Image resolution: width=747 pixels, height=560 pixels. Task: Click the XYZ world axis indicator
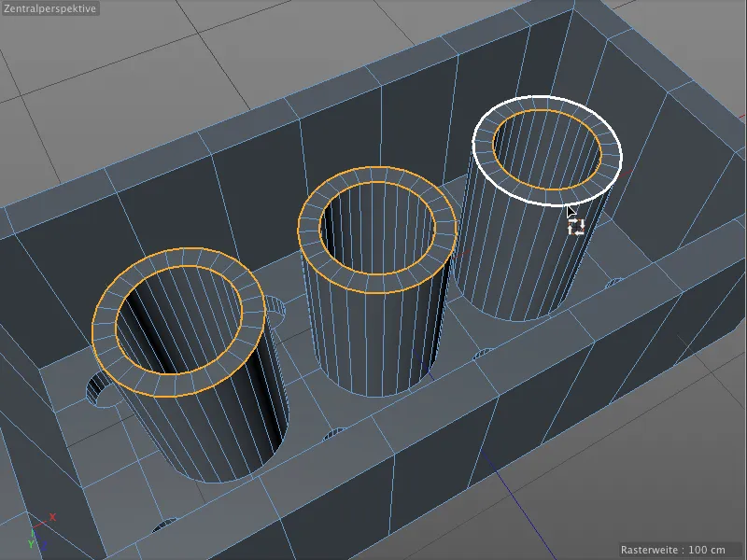click(40, 531)
